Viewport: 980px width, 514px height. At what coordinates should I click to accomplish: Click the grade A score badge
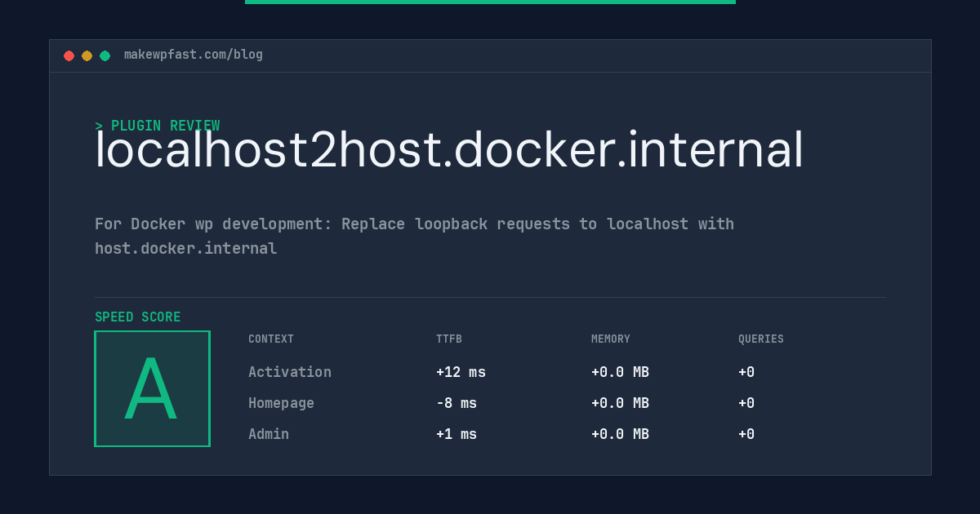(x=152, y=388)
